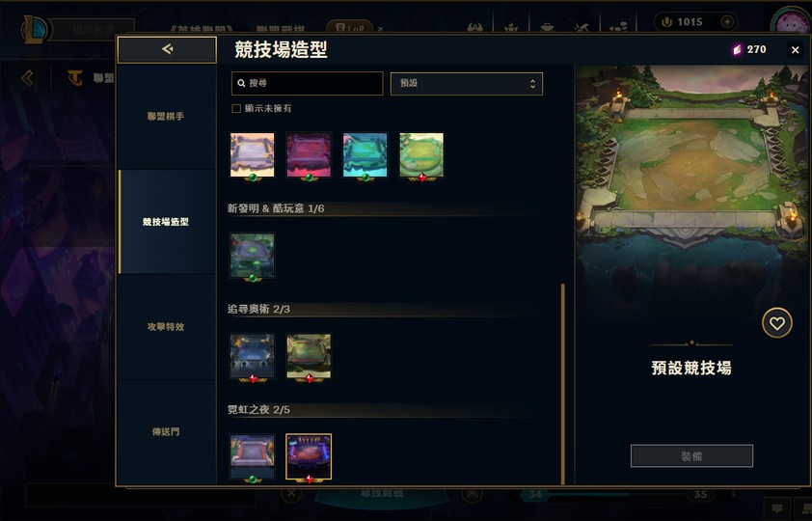Select the selected neon night arena thumbnail
Viewport: 812px width, 521px height.
(x=309, y=456)
